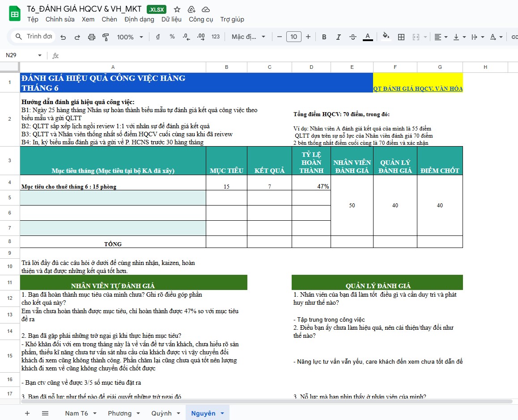
Task: Add a new sheet with plus button
Action: [x=27, y=413]
